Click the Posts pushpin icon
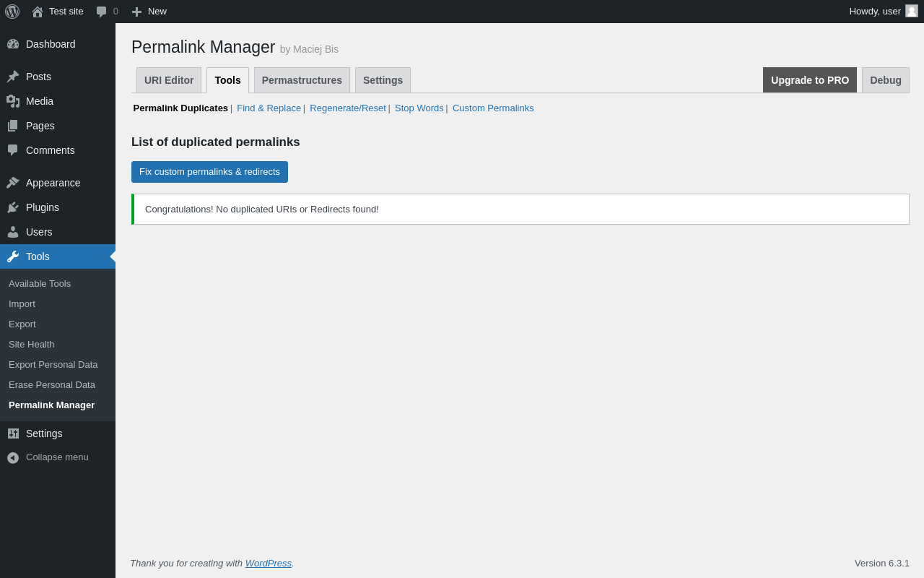 pyautogui.click(x=13, y=77)
